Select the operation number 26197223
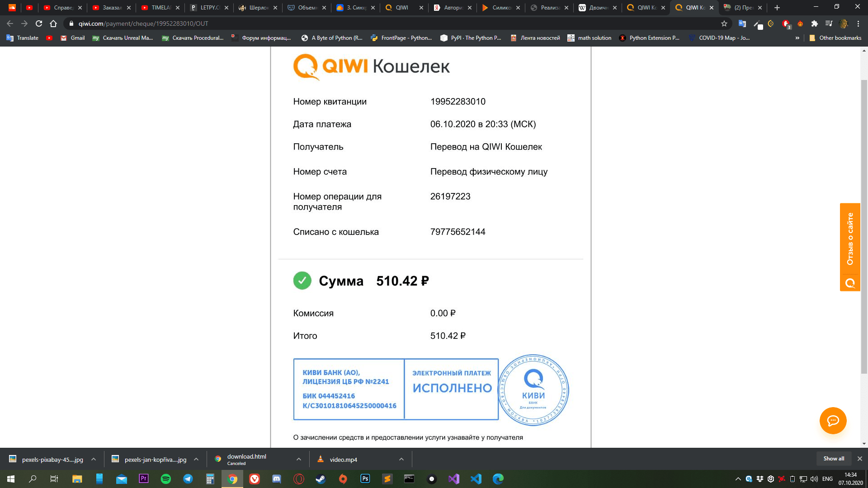 [450, 197]
